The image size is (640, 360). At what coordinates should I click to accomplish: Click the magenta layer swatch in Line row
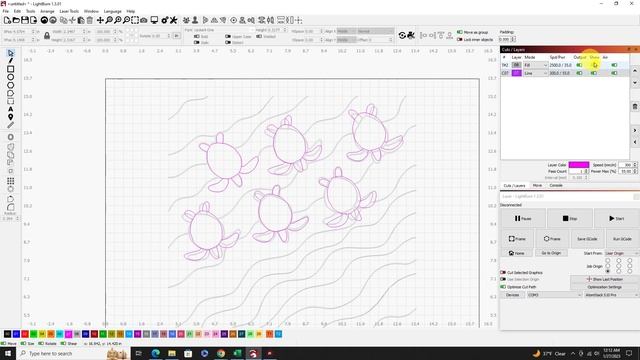pos(517,73)
